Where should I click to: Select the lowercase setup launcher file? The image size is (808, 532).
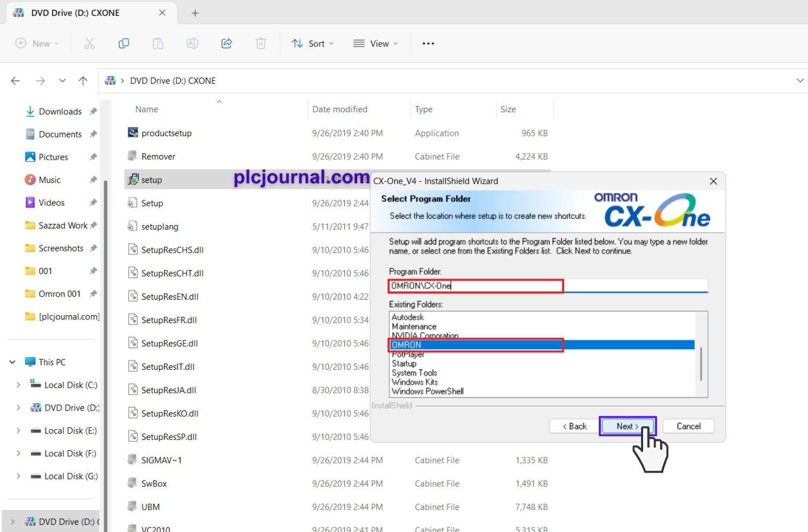point(151,180)
